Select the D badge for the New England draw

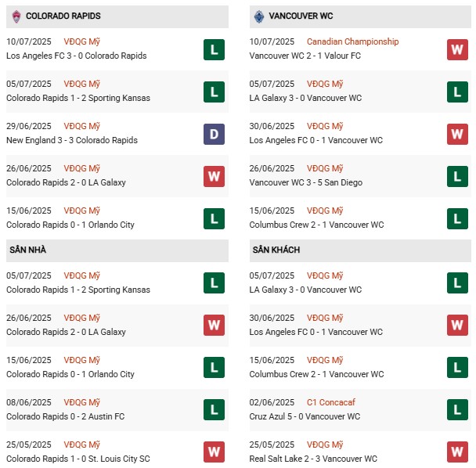[214, 134]
